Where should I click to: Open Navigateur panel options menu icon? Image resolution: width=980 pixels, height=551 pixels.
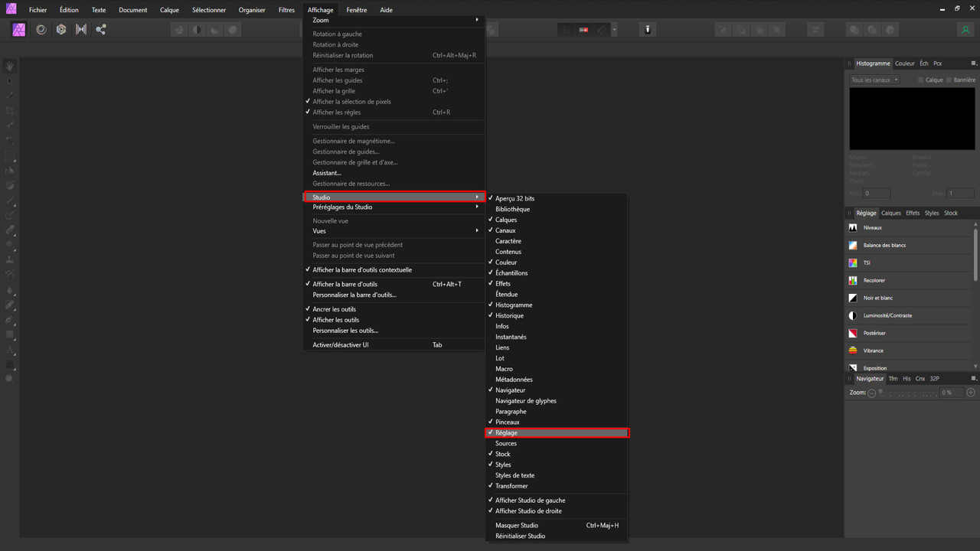pos(974,379)
